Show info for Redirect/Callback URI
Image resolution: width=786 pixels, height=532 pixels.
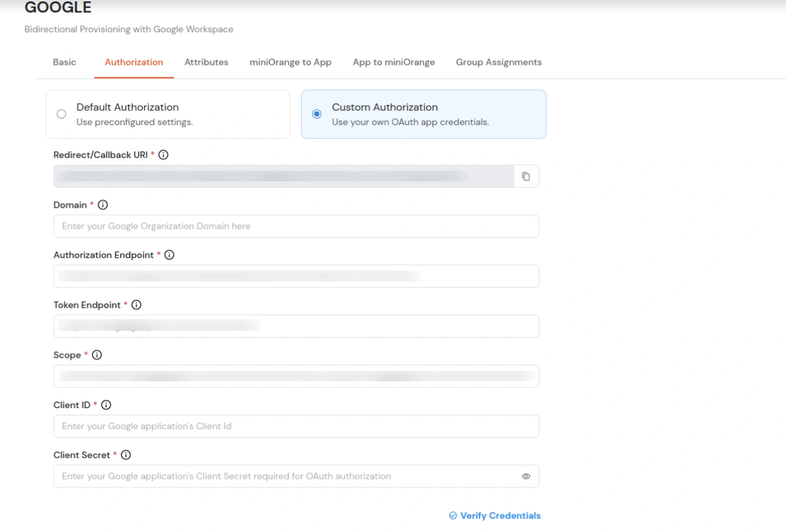point(163,155)
